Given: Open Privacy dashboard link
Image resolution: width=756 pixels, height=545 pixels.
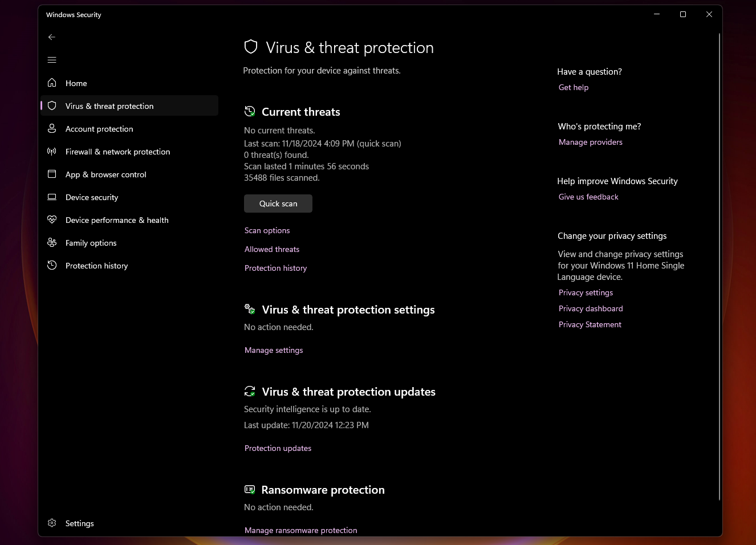Looking at the screenshot, I should tap(591, 308).
